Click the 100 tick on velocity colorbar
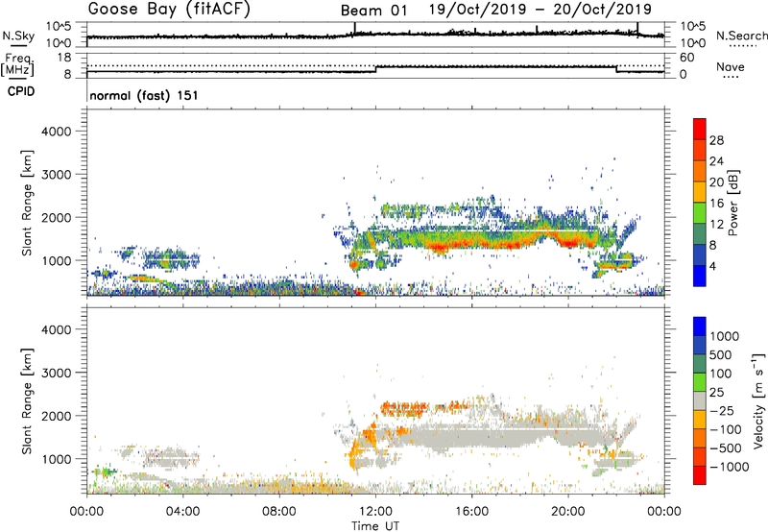 [722, 374]
